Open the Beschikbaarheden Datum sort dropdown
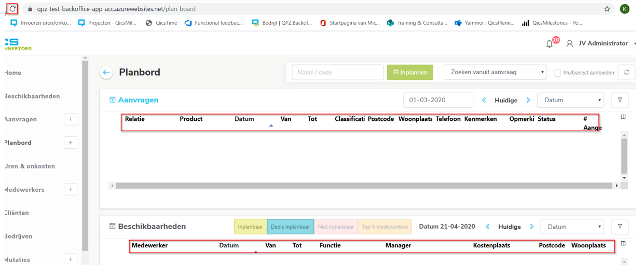 tap(572, 227)
